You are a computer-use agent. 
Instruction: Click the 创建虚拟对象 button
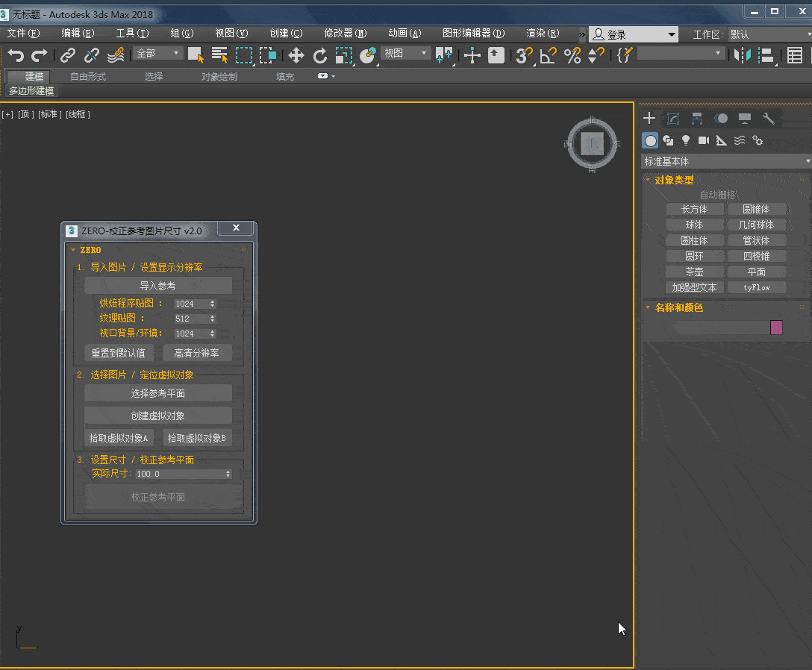point(157,416)
